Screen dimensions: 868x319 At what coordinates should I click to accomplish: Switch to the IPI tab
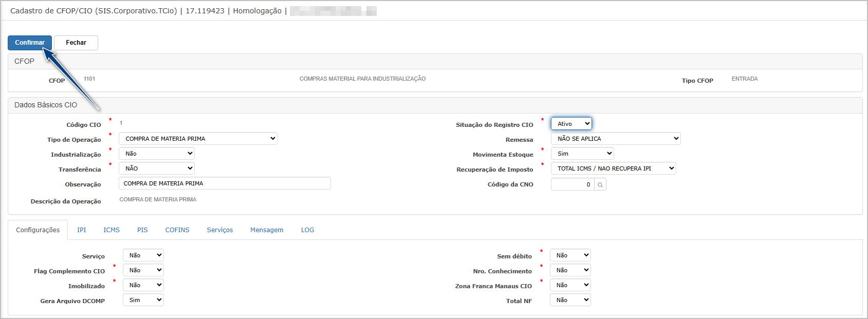[x=82, y=230]
